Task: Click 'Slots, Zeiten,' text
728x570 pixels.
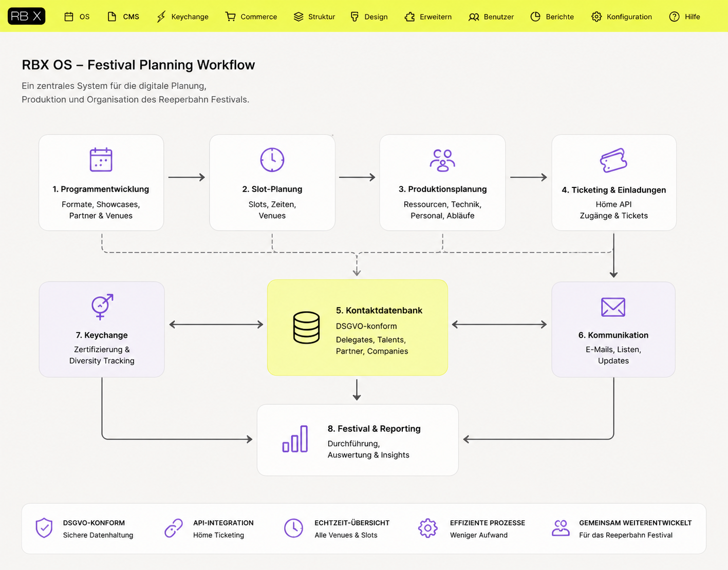Action: (272, 204)
